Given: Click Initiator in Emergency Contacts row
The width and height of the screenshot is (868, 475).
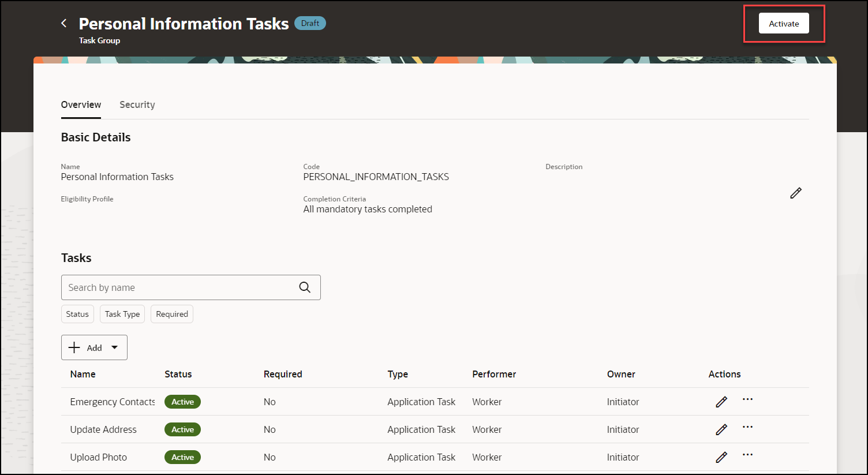Looking at the screenshot, I should pos(623,402).
